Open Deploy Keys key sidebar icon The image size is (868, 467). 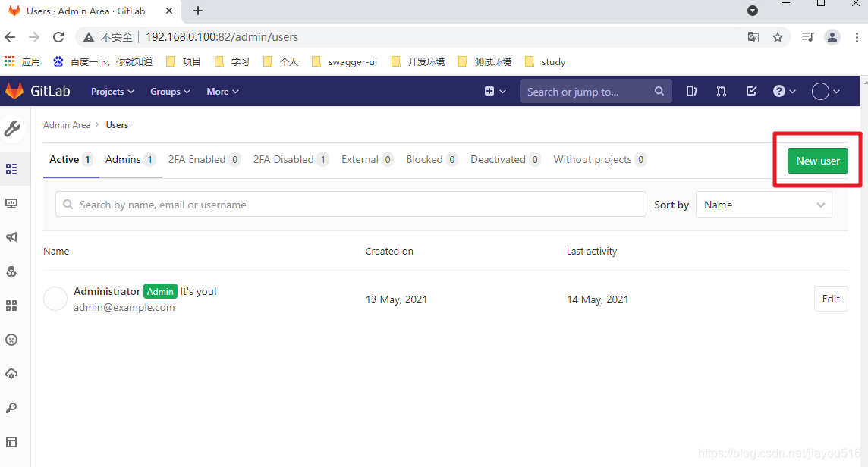[x=14, y=408]
